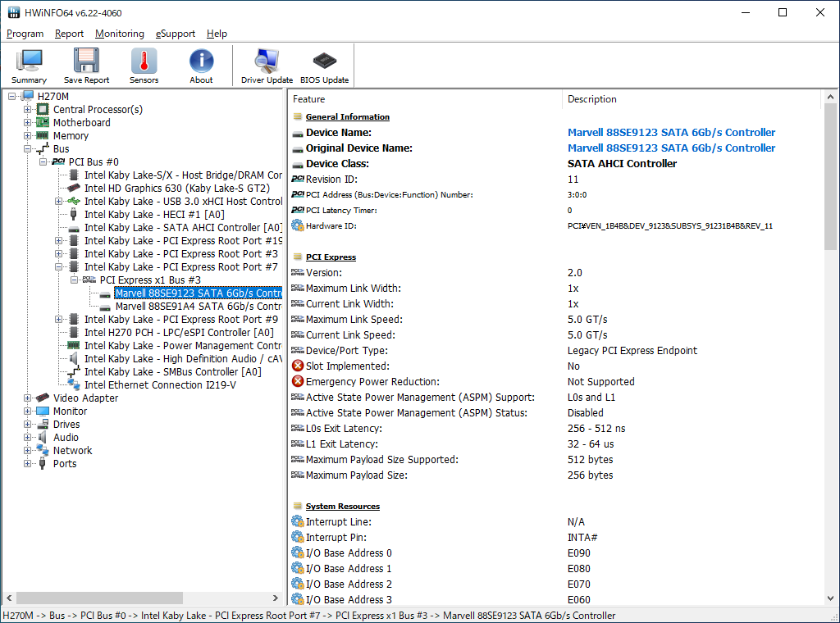Click Original Device Name Marvell link
Image resolution: width=840 pixels, height=623 pixels.
point(671,148)
